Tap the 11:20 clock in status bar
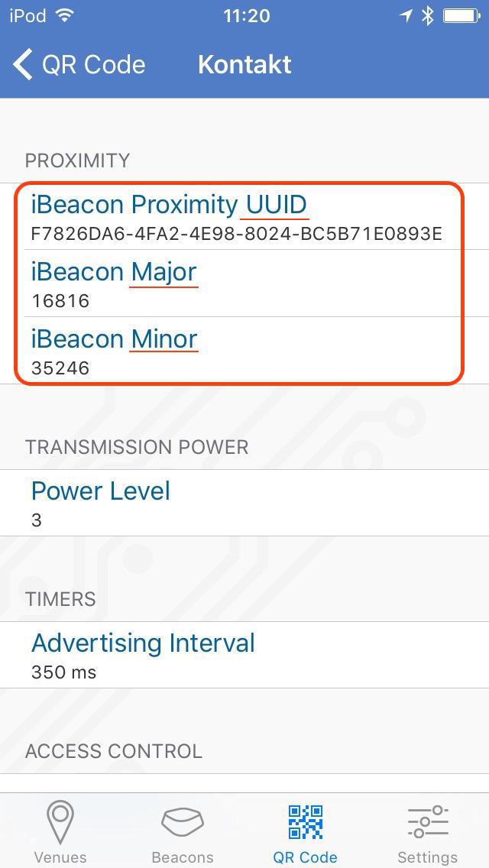This screenshot has width=489, height=868. [x=246, y=16]
